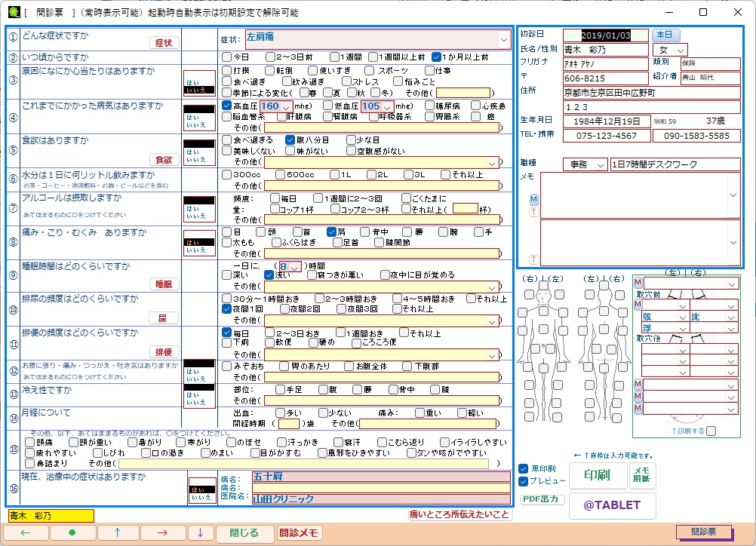Click the blue M icon beside メモ field
756x546 pixels.
[533, 199]
